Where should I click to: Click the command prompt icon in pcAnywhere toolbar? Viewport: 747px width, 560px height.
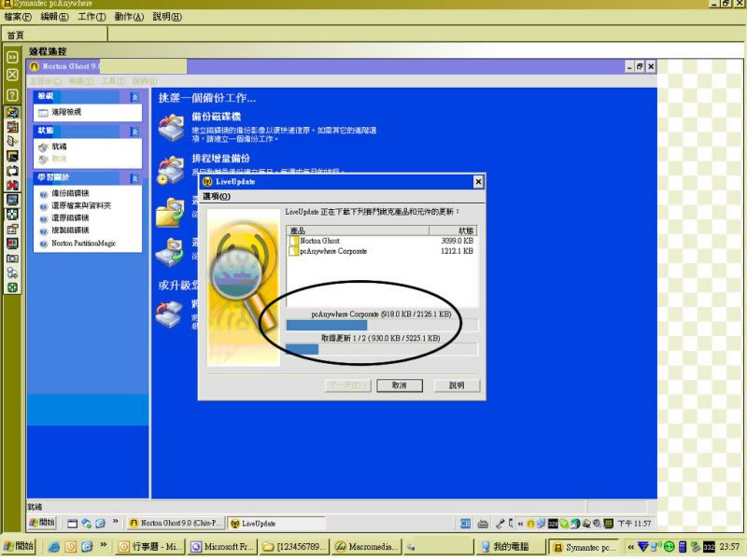pos(12,156)
